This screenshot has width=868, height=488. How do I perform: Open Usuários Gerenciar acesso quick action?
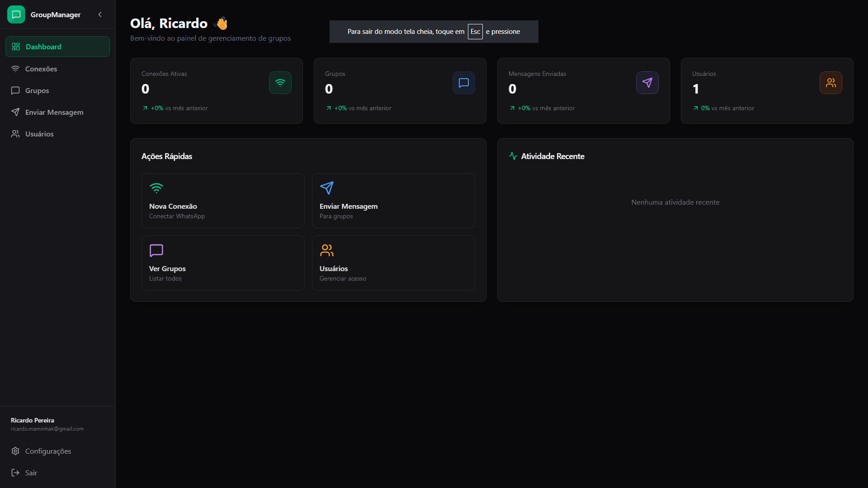pyautogui.click(x=393, y=263)
